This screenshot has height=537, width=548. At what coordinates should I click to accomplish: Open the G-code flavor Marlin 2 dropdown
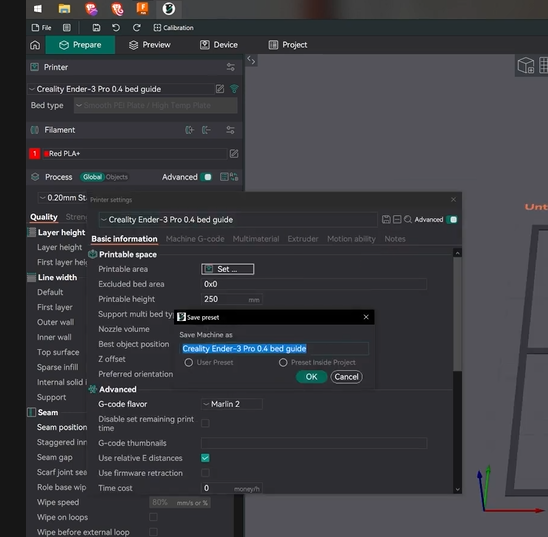pos(232,404)
